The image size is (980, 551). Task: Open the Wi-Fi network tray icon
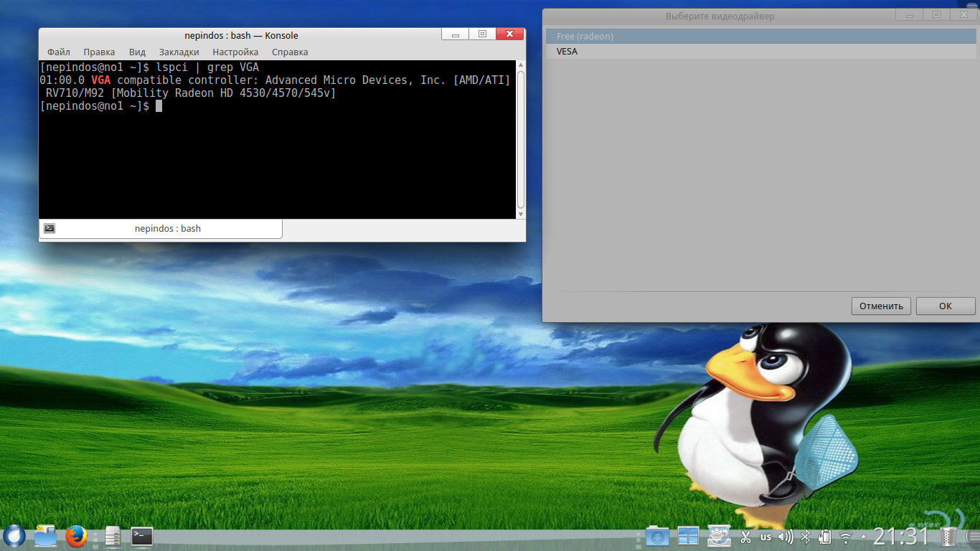847,537
